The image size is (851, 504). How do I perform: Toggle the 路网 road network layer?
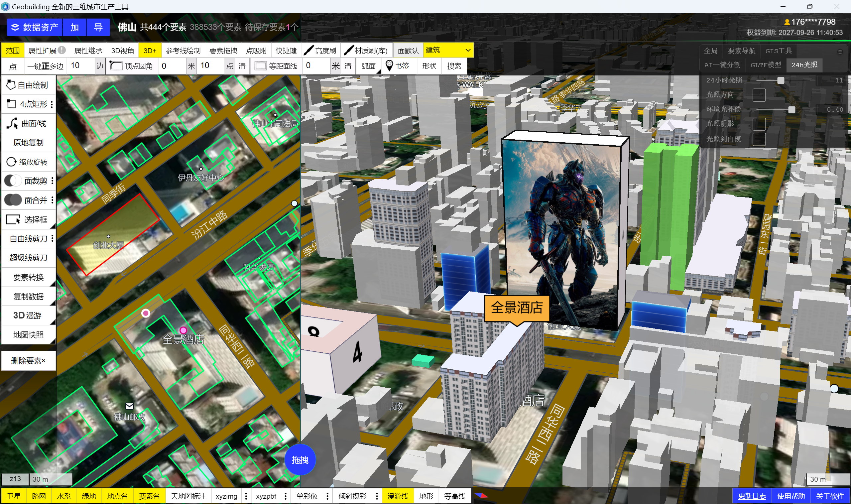(x=39, y=496)
